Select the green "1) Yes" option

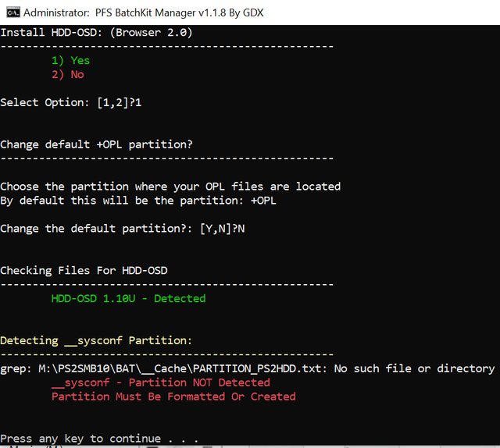[71, 61]
